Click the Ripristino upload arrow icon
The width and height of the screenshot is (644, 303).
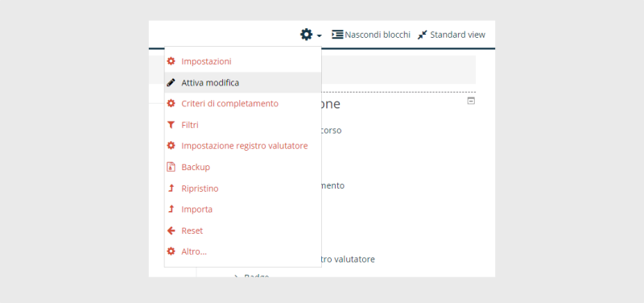[171, 189]
